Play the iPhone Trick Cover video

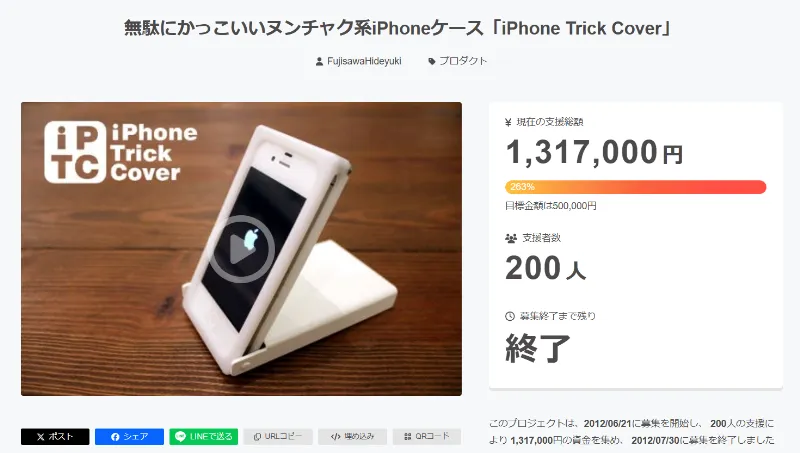click(242, 249)
